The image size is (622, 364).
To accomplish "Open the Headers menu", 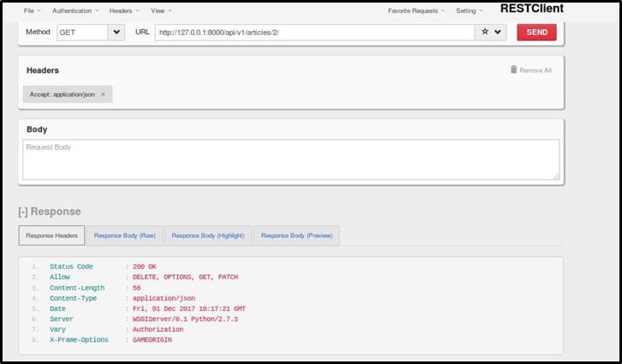I will 123,11.
